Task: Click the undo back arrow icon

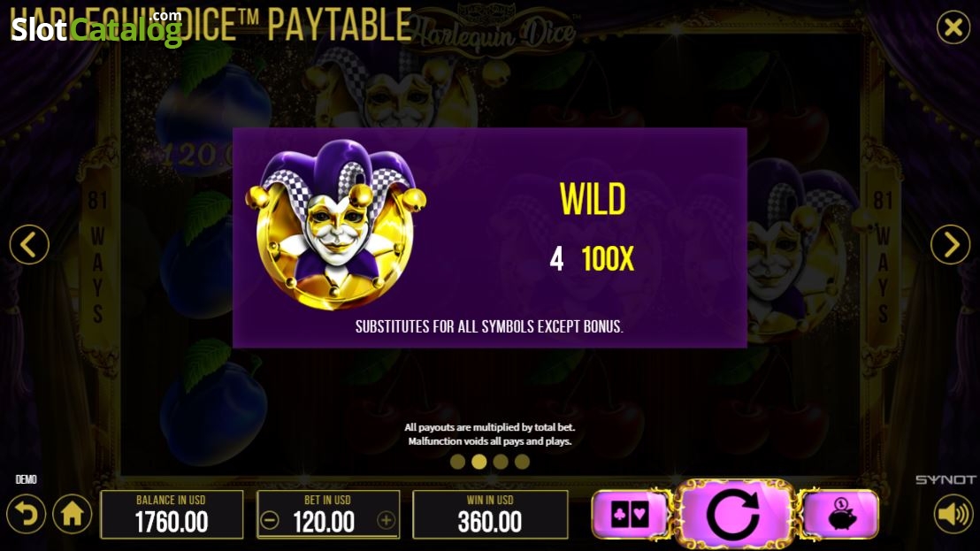Action: 27,514
